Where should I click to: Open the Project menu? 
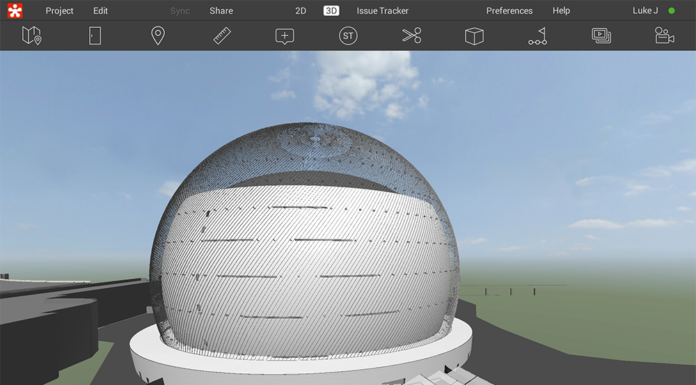click(59, 11)
